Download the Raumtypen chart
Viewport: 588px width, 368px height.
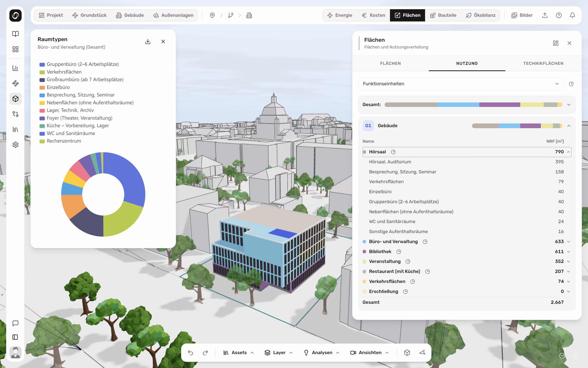(x=148, y=42)
